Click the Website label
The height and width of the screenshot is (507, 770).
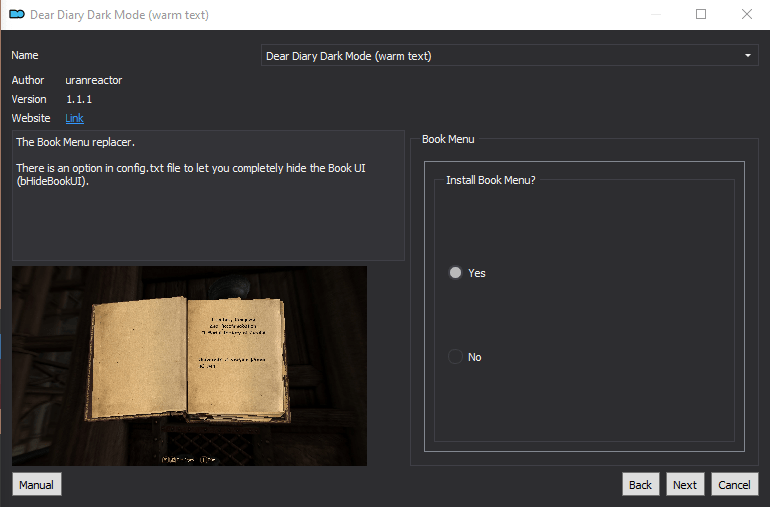[31, 118]
